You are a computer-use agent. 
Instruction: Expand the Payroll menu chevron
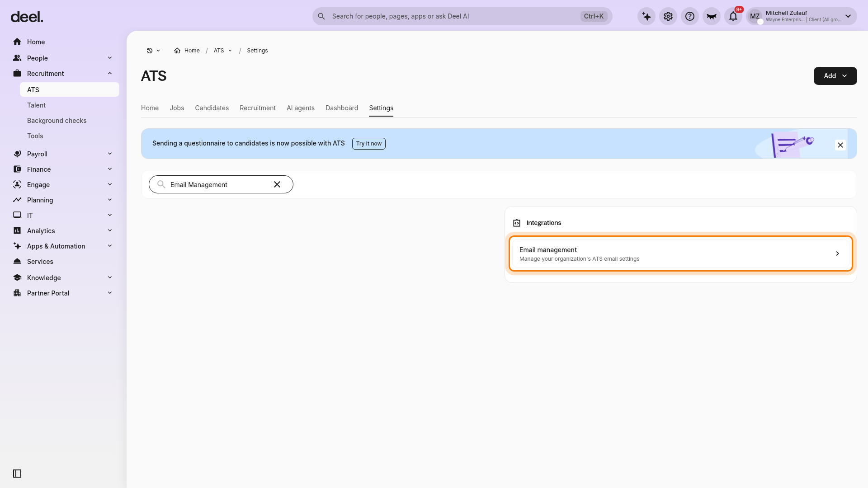pos(110,154)
